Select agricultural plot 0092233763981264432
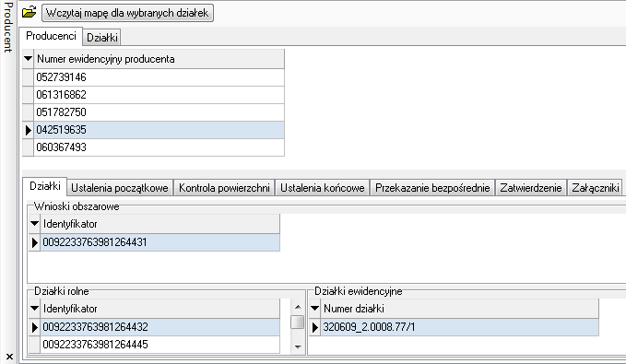The image size is (626, 364). 159,327
